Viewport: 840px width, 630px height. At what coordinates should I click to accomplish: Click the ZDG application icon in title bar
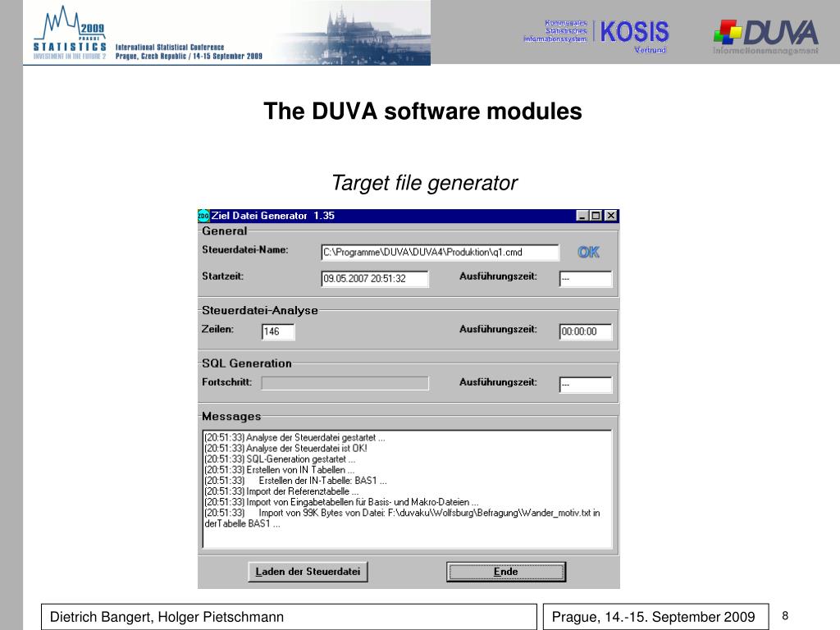click(203, 216)
